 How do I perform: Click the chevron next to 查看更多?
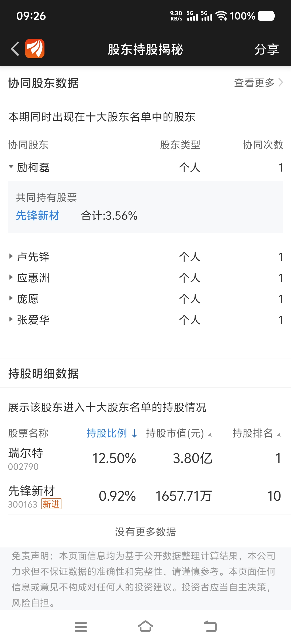tap(280, 83)
